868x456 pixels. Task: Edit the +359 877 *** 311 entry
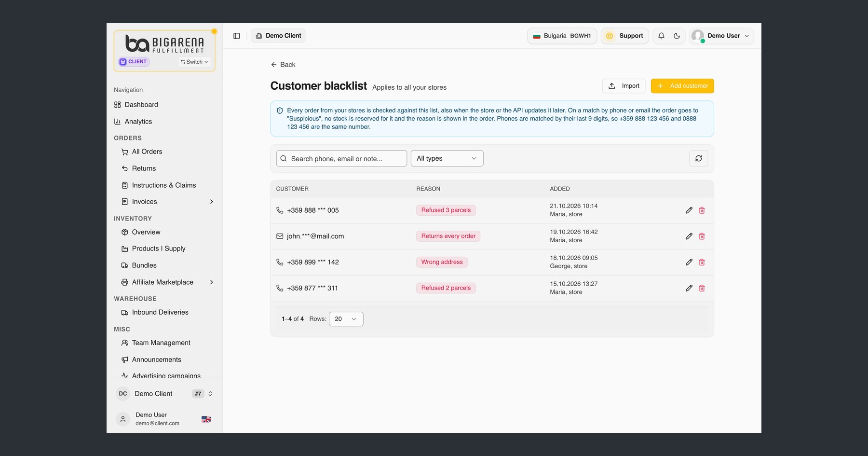(689, 288)
